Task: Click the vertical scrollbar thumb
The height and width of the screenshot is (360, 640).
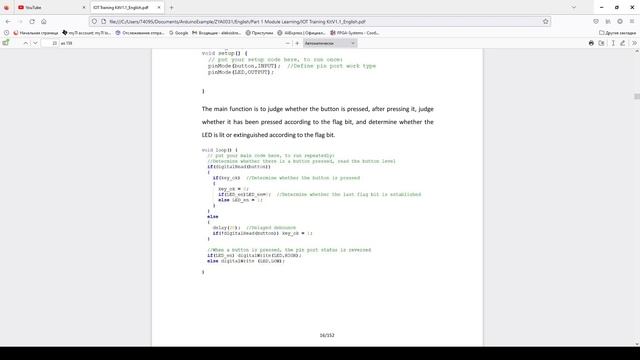Action: click(637, 96)
